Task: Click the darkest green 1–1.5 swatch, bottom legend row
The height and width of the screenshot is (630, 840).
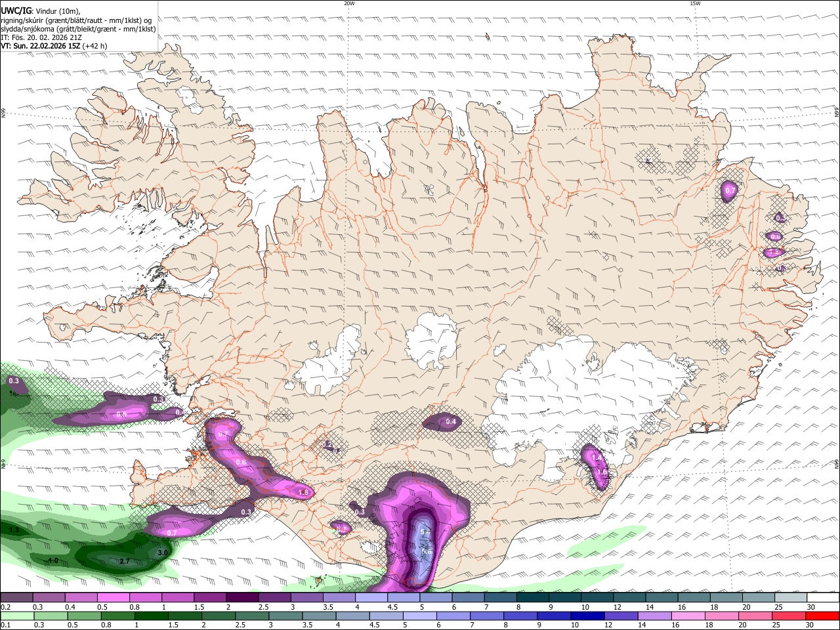Action: click(x=151, y=616)
